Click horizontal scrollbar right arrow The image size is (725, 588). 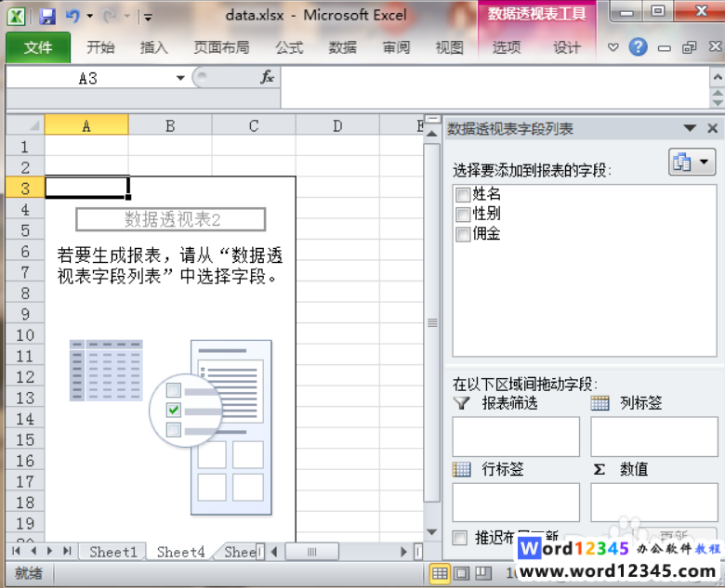403,551
